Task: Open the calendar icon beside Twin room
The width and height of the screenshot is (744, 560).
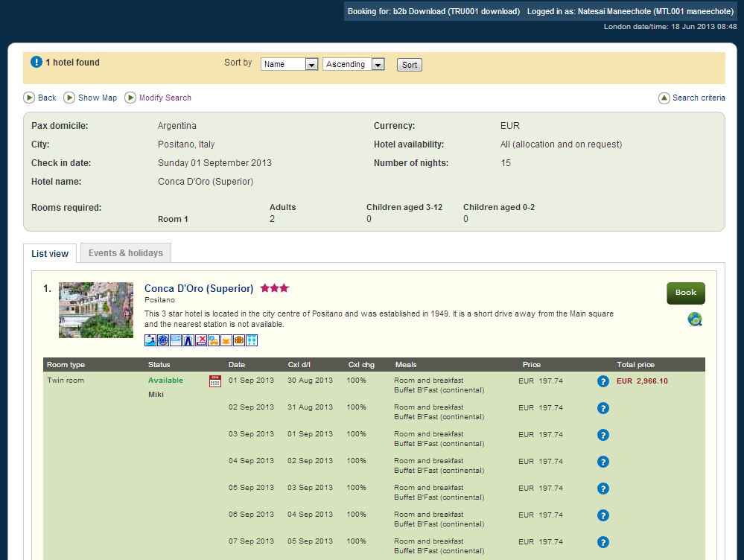Action: [215, 381]
